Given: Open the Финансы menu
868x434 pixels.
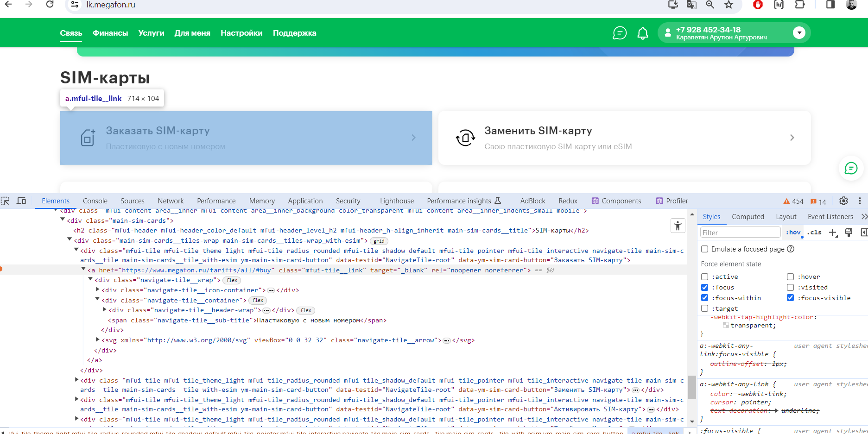Looking at the screenshot, I should 110,33.
